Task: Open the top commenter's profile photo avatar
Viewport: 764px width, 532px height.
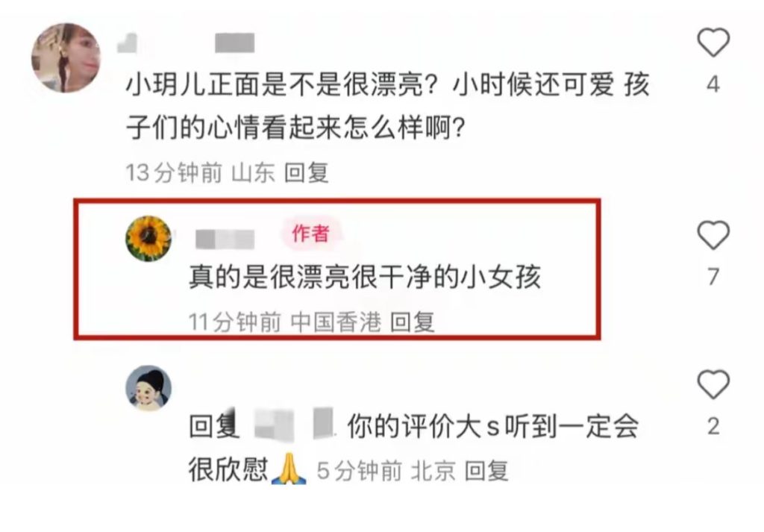Action: (66, 57)
